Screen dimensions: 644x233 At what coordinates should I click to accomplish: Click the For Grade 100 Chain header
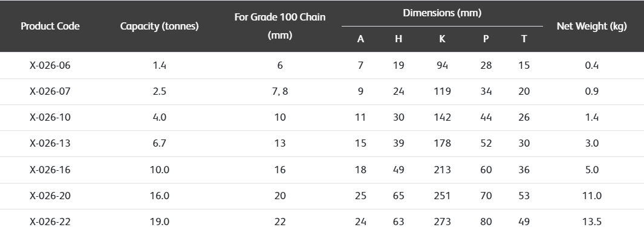(x=280, y=26)
